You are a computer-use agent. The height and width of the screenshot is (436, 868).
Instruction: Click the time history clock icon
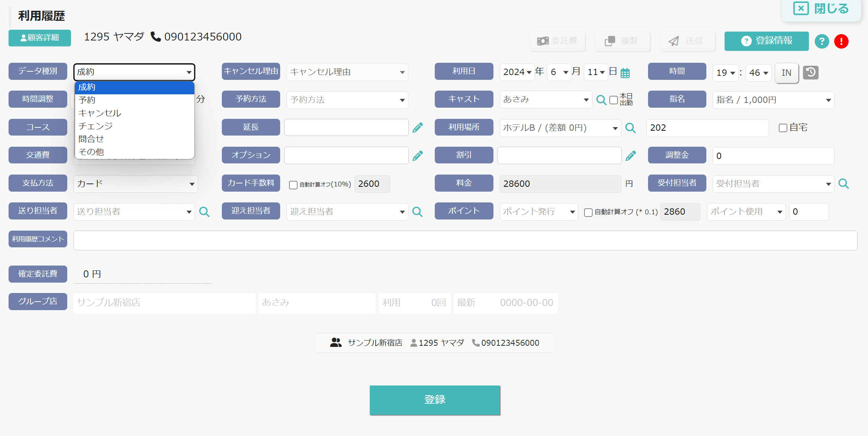tap(811, 72)
